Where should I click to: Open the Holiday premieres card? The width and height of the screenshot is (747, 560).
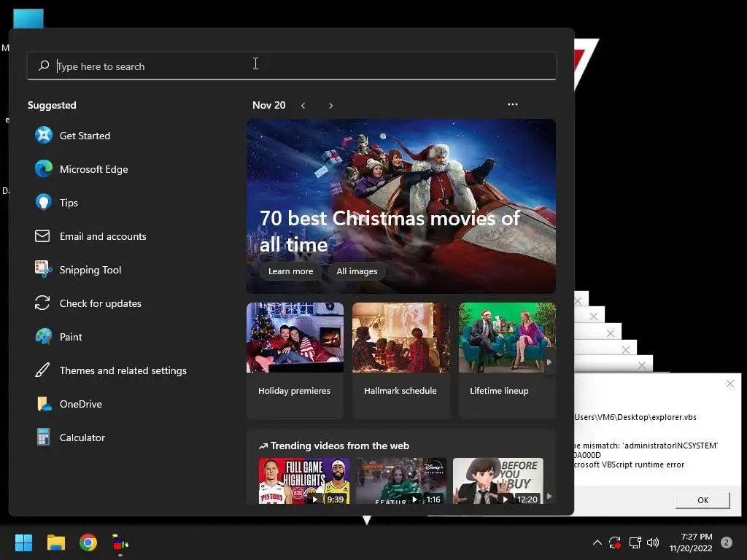pyautogui.click(x=295, y=360)
